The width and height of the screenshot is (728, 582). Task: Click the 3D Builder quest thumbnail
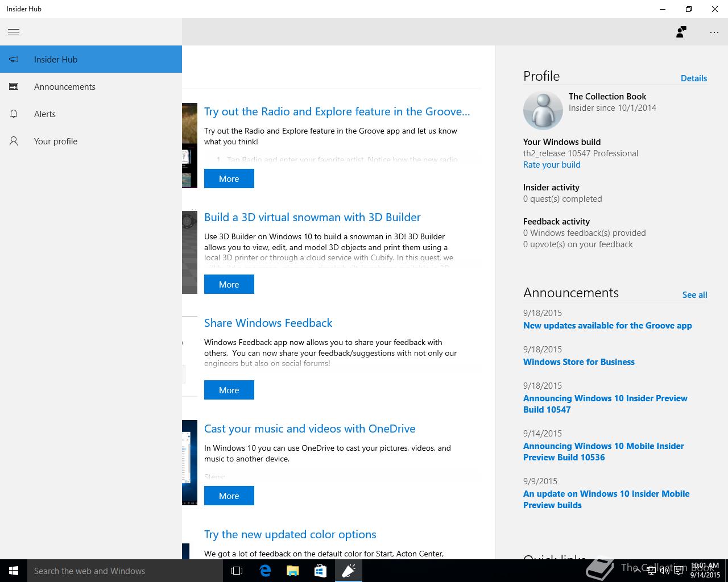tap(189, 252)
